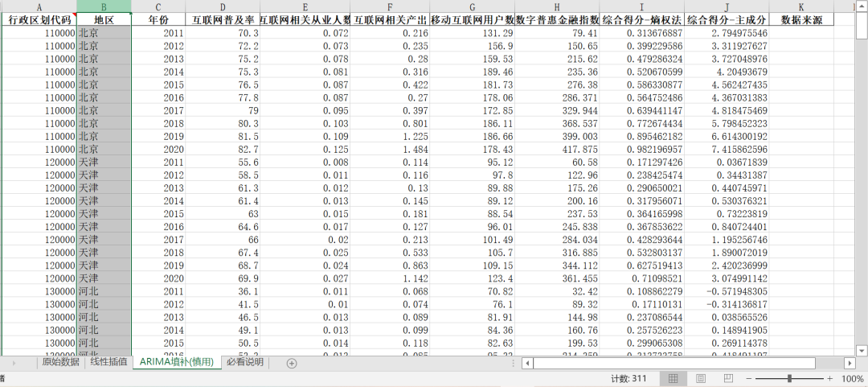This screenshot has height=387, width=868.
Task: Open the 线性插值 sheet tab
Action: click(108, 362)
